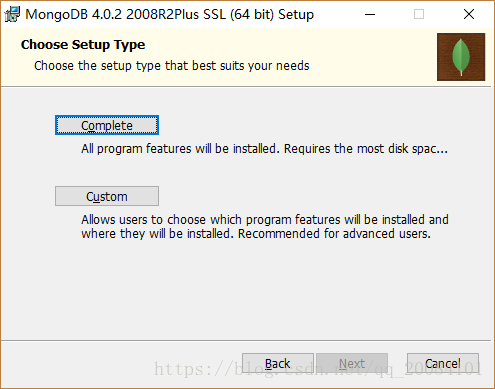
Task: Click the grayed-out Next button
Action: [352, 363]
